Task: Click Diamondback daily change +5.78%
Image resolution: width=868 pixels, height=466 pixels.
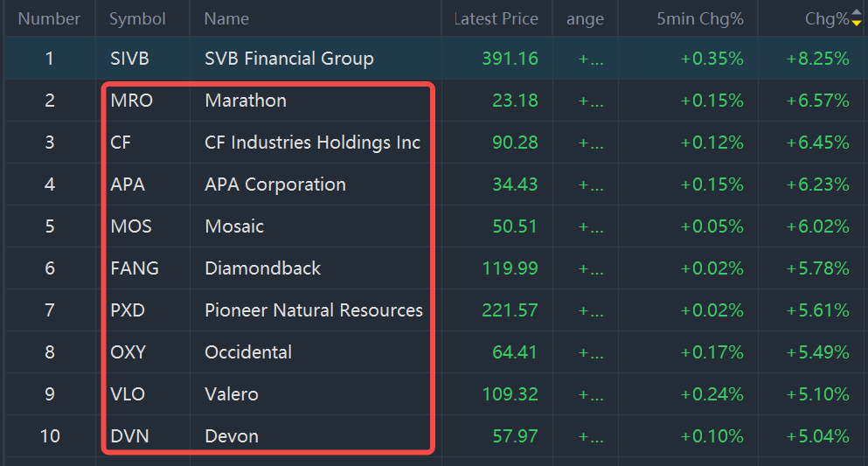Action: click(817, 268)
